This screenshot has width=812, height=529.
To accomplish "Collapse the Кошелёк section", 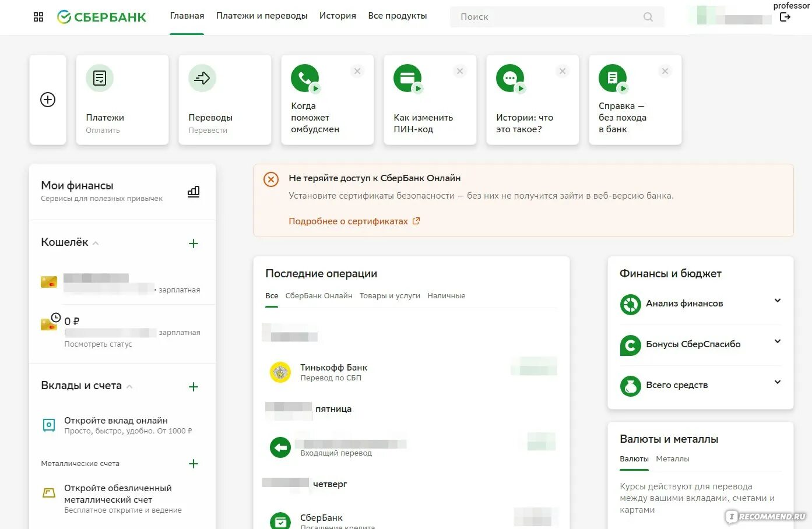I will 96,244.
